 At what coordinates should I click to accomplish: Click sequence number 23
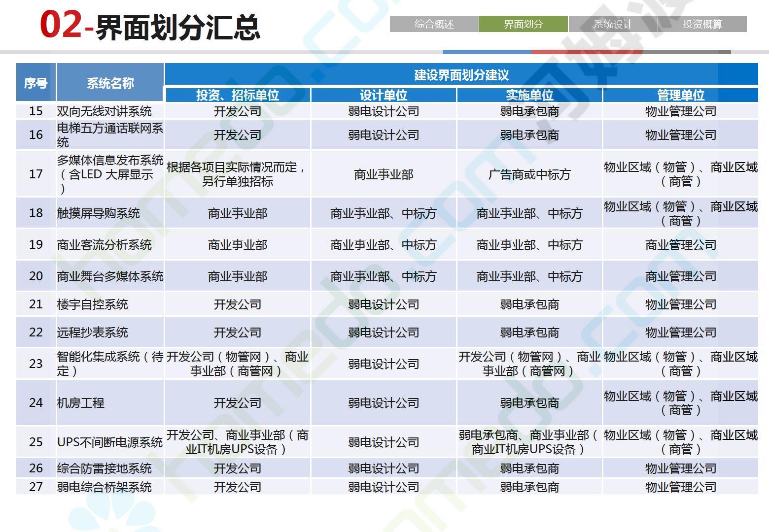click(x=36, y=364)
